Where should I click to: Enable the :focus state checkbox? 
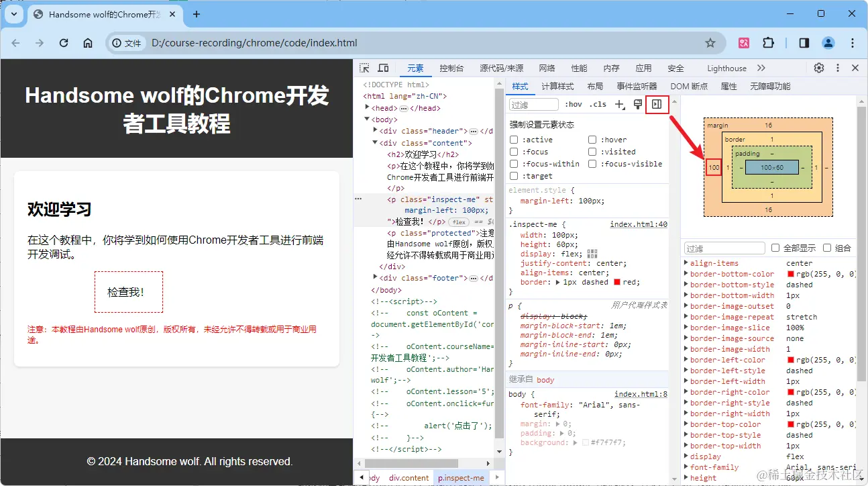click(x=514, y=152)
